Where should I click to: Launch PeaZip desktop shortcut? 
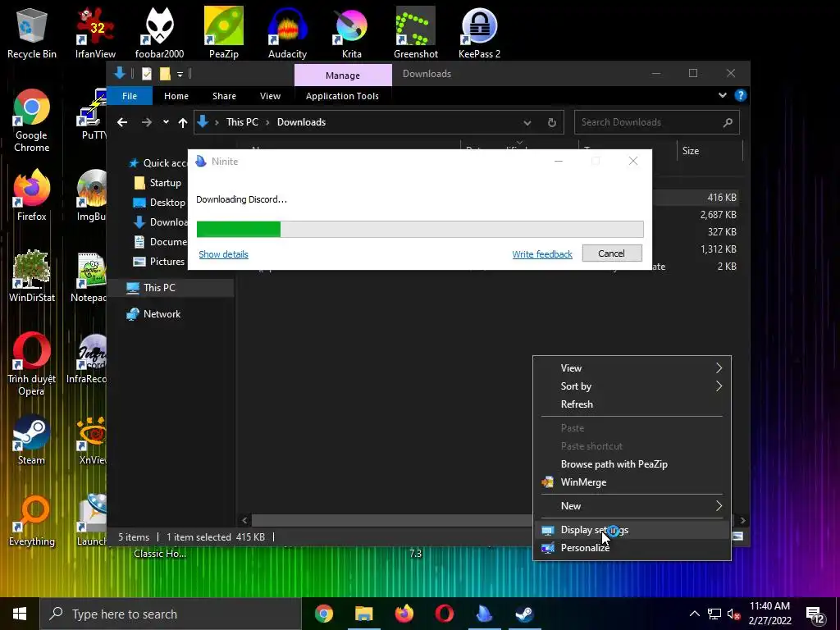pyautogui.click(x=223, y=33)
